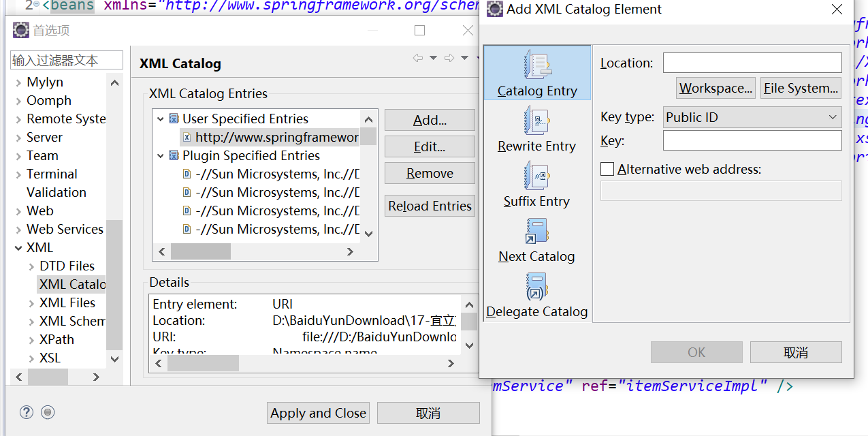This screenshot has width=868, height=436.
Task: Click the 输入过滤器文本 filter box
Action: (67, 60)
